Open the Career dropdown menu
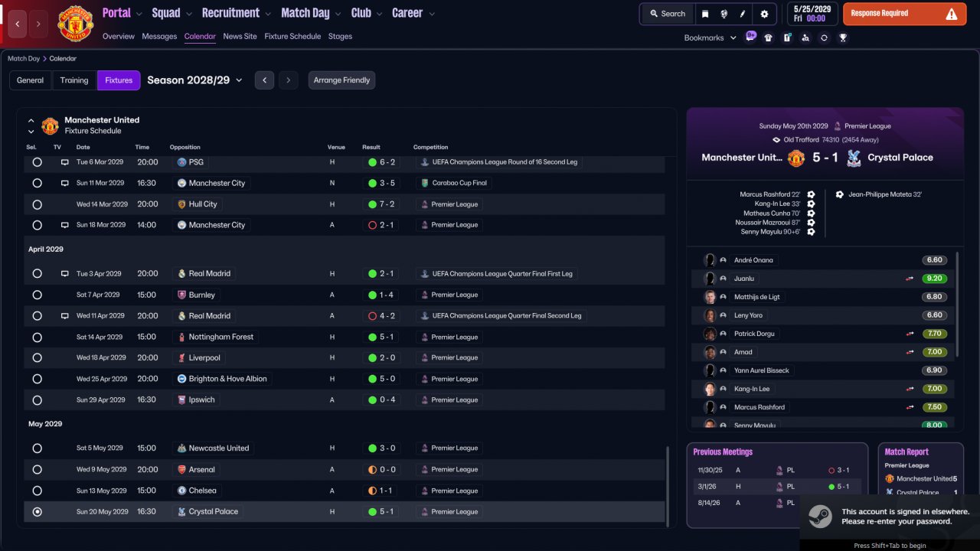The width and height of the screenshot is (980, 551). pyautogui.click(x=413, y=13)
